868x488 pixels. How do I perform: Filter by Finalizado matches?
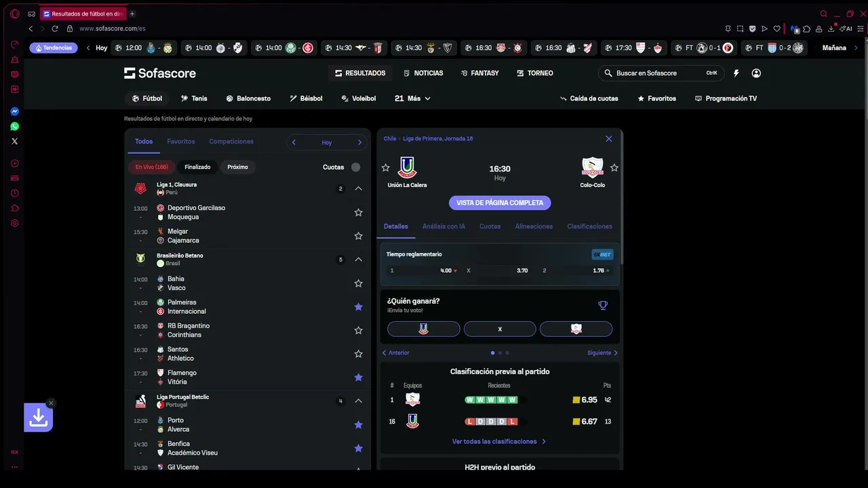click(x=197, y=167)
